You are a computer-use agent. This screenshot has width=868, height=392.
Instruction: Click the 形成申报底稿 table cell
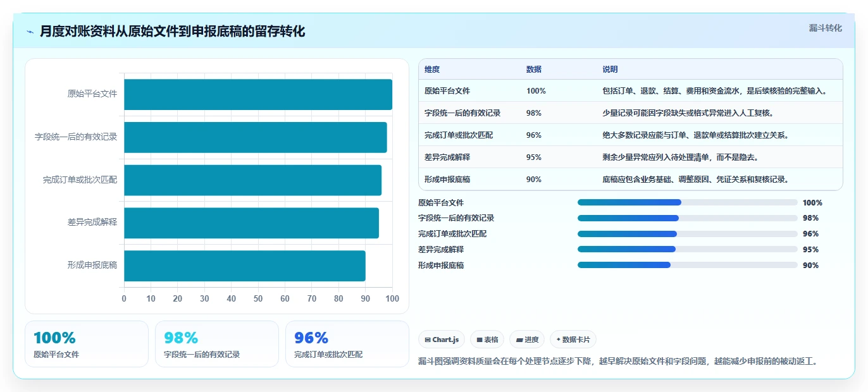(x=447, y=180)
